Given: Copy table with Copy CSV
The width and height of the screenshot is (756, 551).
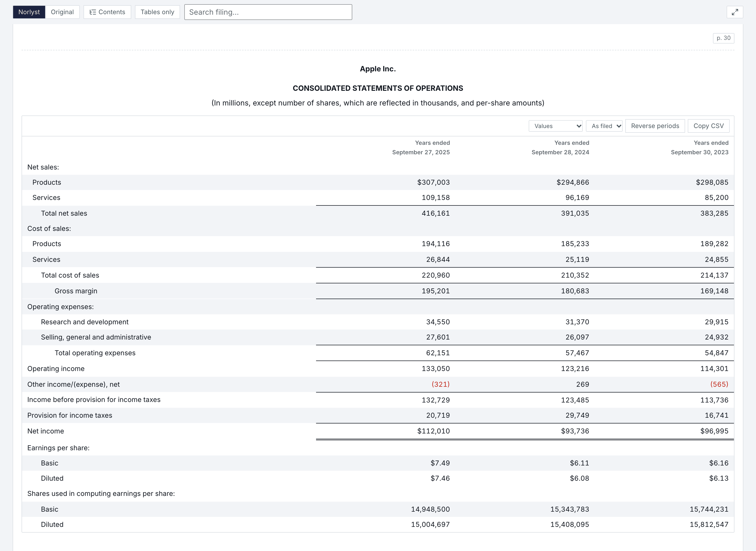Looking at the screenshot, I should [x=709, y=126].
